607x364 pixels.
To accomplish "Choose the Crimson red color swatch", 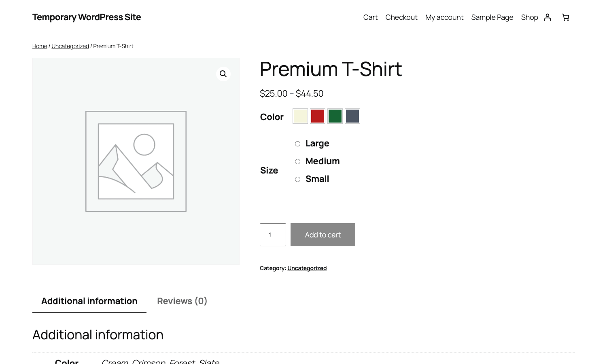I will 318,116.
